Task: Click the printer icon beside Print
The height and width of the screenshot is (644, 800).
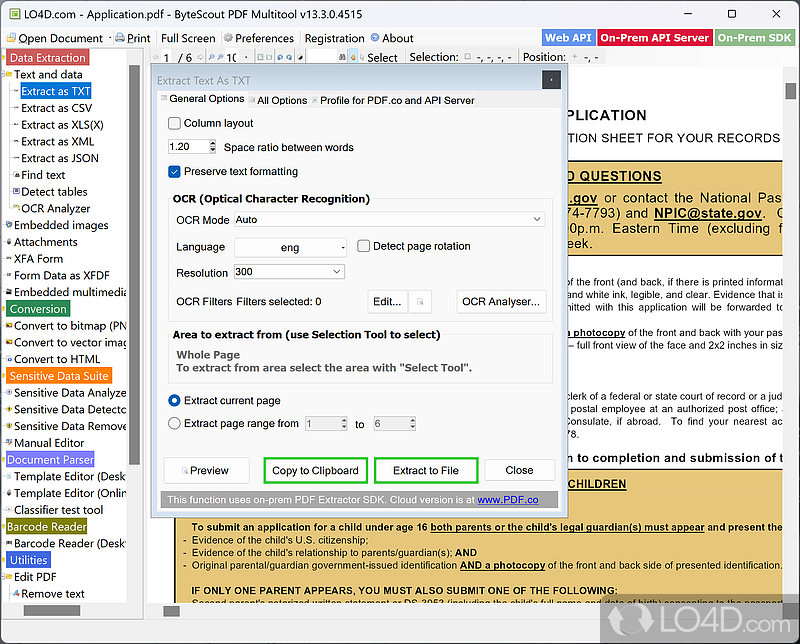Action: pyautogui.click(x=120, y=37)
